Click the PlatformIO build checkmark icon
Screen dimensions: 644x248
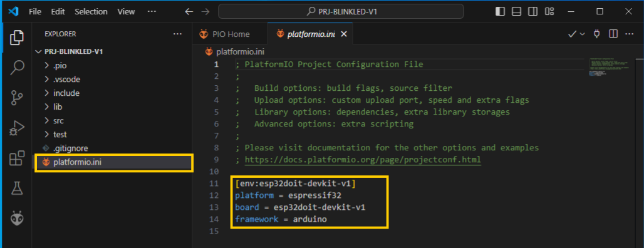pyautogui.click(x=572, y=34)
